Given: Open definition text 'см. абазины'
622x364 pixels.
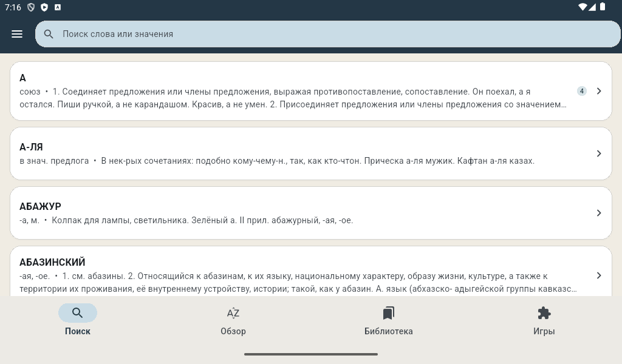Looking at the screenshot, I should point(98,276).
